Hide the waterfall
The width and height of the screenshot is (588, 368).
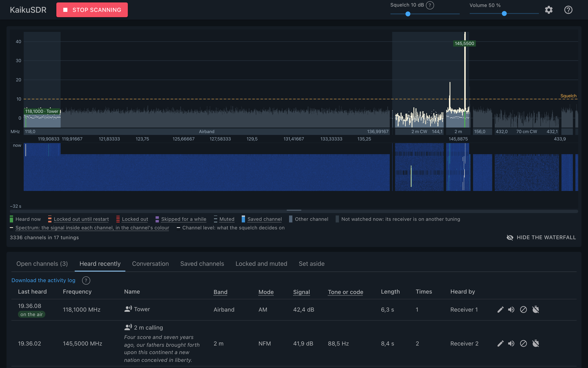[541, 238]
